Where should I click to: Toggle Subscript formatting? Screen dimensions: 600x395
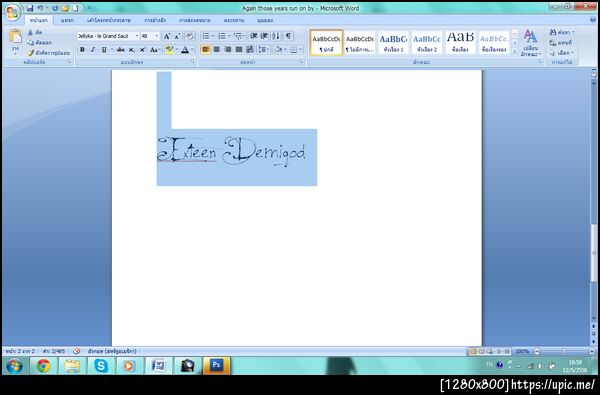click(x=131, y=50)
